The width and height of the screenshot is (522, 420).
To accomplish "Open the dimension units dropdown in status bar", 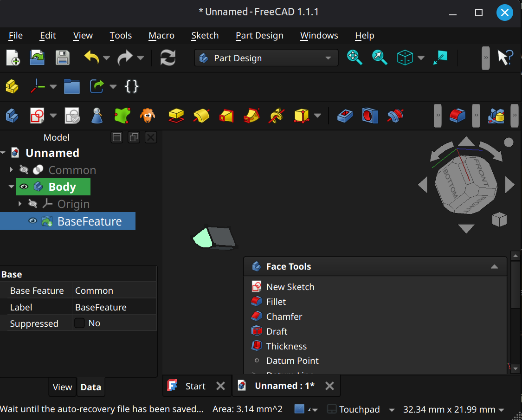I will point(502,410).
